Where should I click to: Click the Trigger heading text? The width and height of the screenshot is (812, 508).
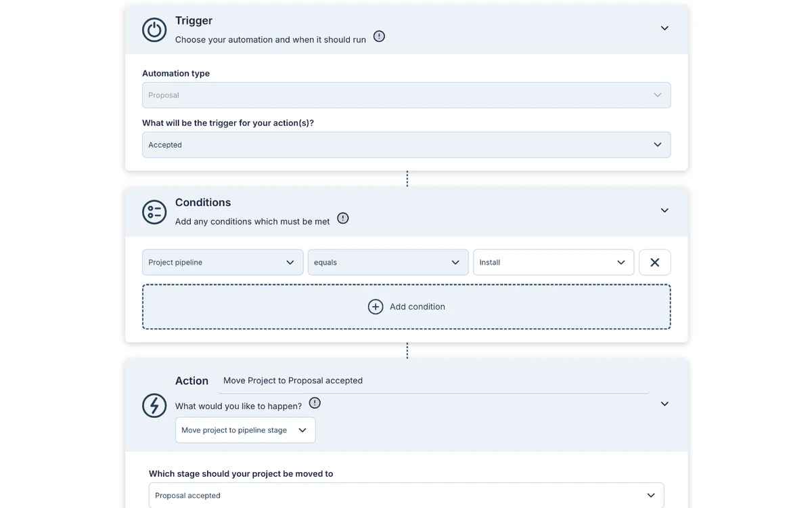point(194,20)
